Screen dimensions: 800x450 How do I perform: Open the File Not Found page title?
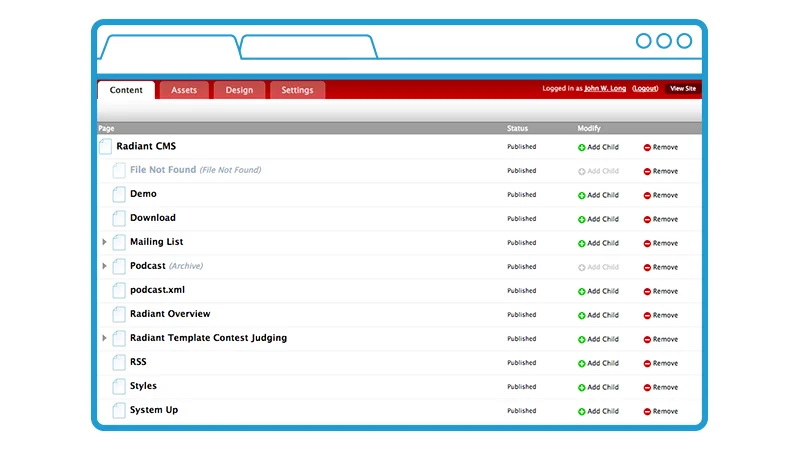pos(163,169)
